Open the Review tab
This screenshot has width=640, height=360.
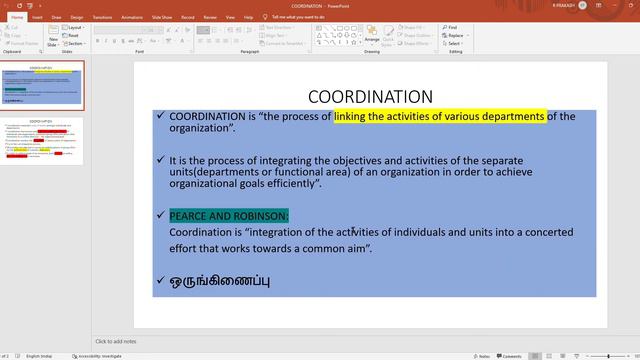click(x=210, y=18)
